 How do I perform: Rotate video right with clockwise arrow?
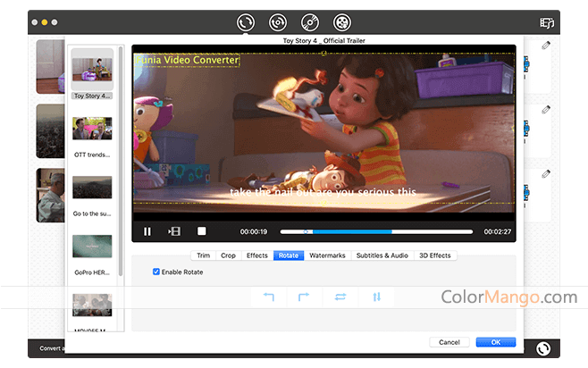(304, 297)
